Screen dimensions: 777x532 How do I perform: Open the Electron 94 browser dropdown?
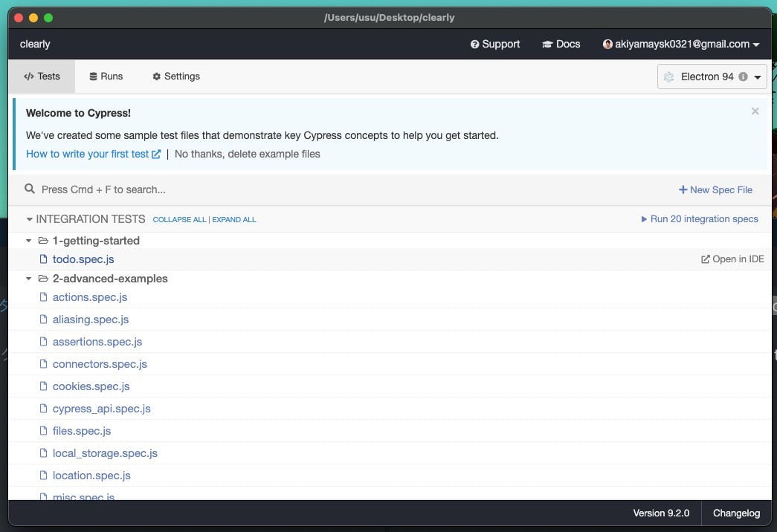(x=712, y=77)
